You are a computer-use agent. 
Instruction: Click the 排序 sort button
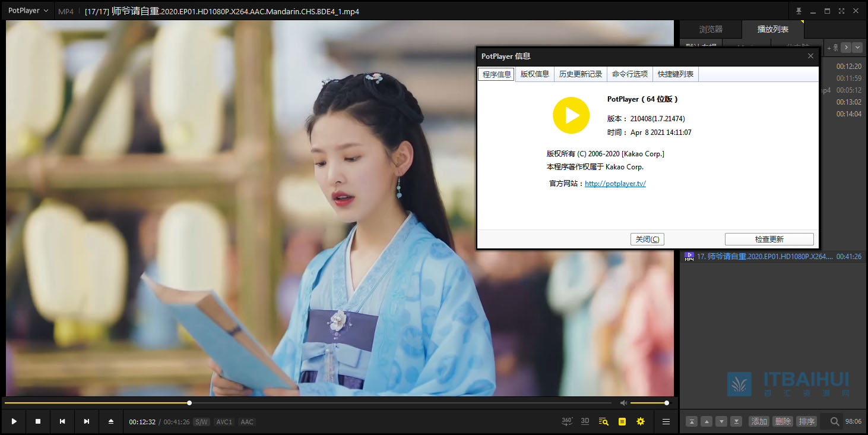click(806, 421)
